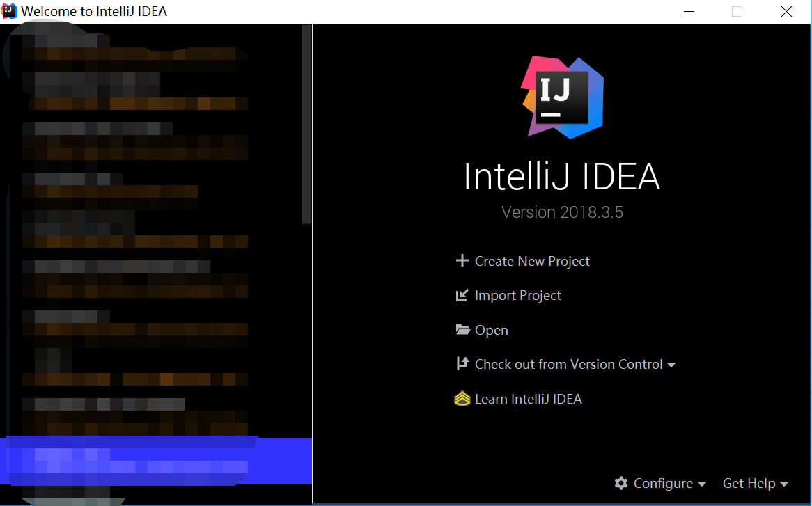Viewport: 812px width, 506px height.
Task: Open the Learn IntelliJ IDEA link
Action: pos(528,399)
